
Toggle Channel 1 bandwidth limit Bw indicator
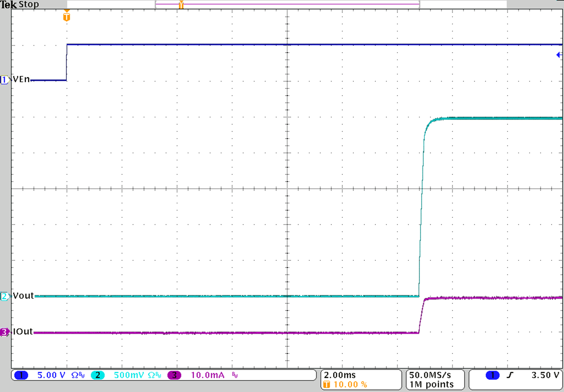(82, 374)
